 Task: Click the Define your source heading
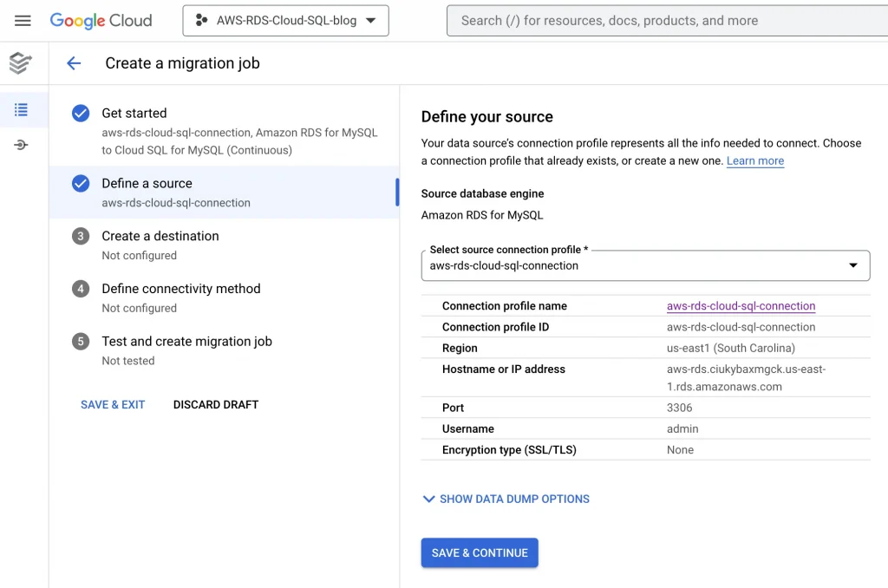click(x=487, y=117)
